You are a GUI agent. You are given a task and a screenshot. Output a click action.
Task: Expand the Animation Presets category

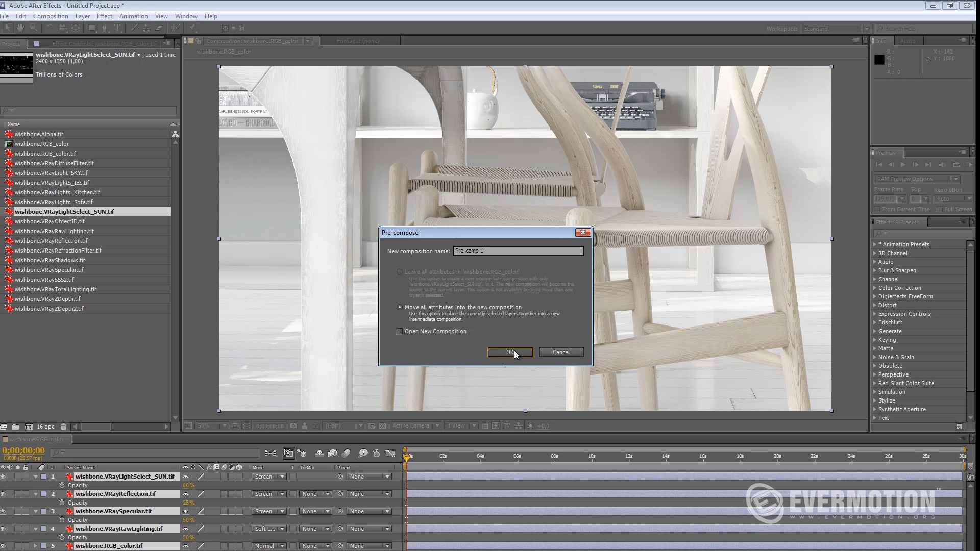[x=875, y=244]
